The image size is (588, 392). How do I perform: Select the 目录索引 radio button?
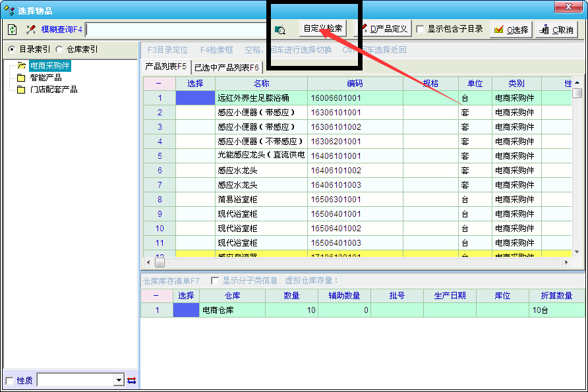pos(11,49)
